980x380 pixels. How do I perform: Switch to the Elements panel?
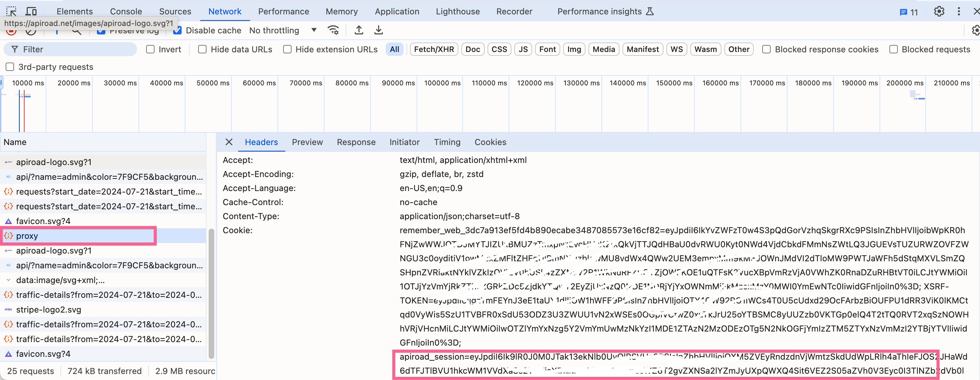[74, 11]
